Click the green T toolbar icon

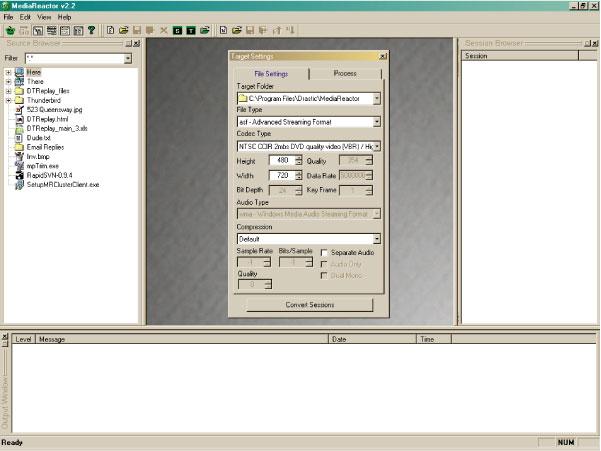[190, 31]
